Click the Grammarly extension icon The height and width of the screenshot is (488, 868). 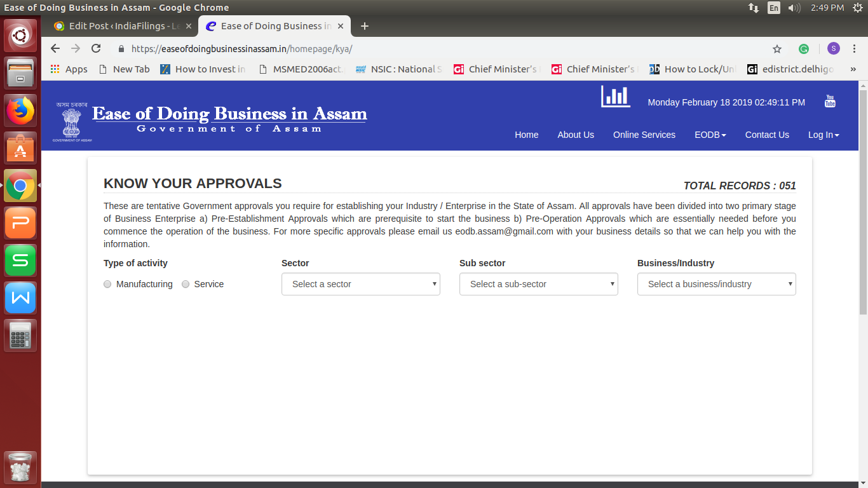pos(803,48)
